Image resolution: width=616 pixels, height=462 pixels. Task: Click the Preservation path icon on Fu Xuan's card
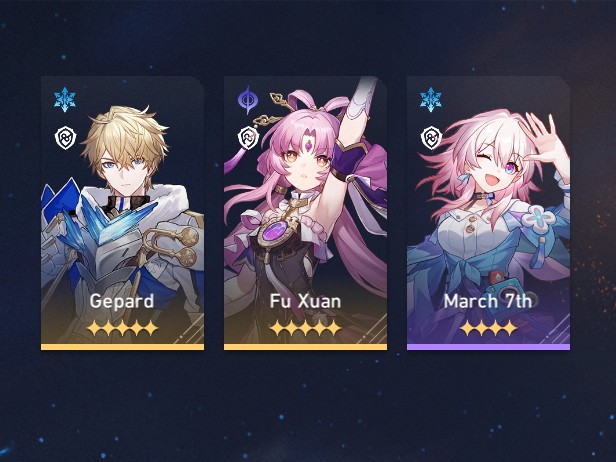point(248,138)
